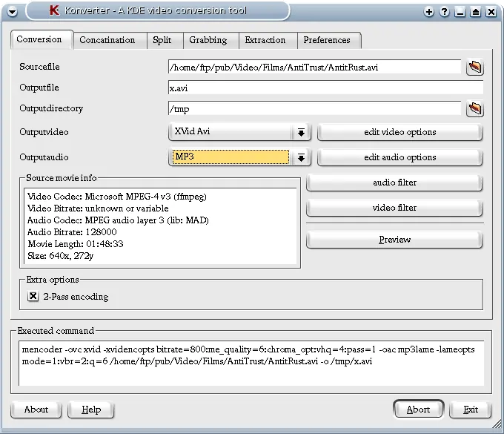Image resolution: width=504 pixels, height=434 pixels.
Task: Click the 'Movie Length: 01:48:33' line
Action: tap(76, 244)
